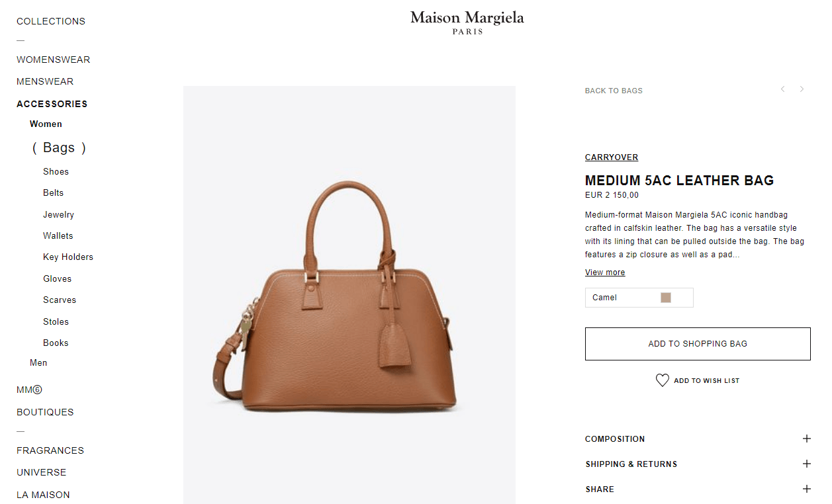The width and height of the screenshot is (832, 504).
Task: Open MM6 section in sidebar
Action: 29,390
